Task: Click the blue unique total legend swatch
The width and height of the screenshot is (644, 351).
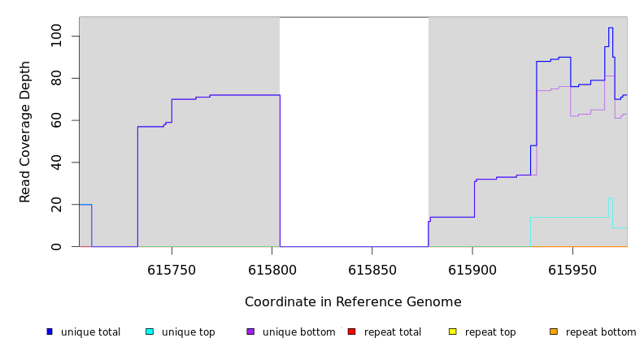Action: pyautogui.click(x=50, y=331)
